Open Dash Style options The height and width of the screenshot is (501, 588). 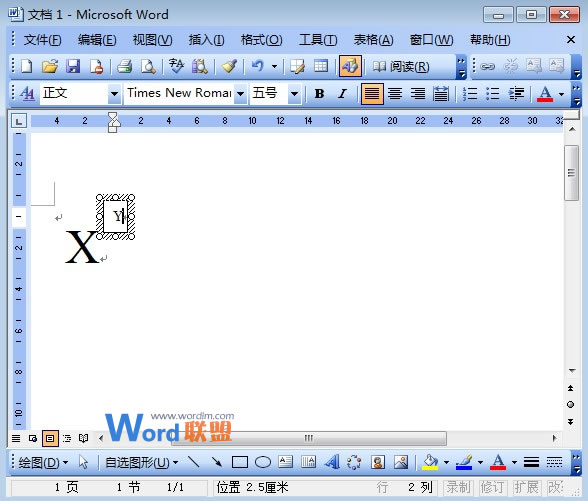tap(554, 462)
